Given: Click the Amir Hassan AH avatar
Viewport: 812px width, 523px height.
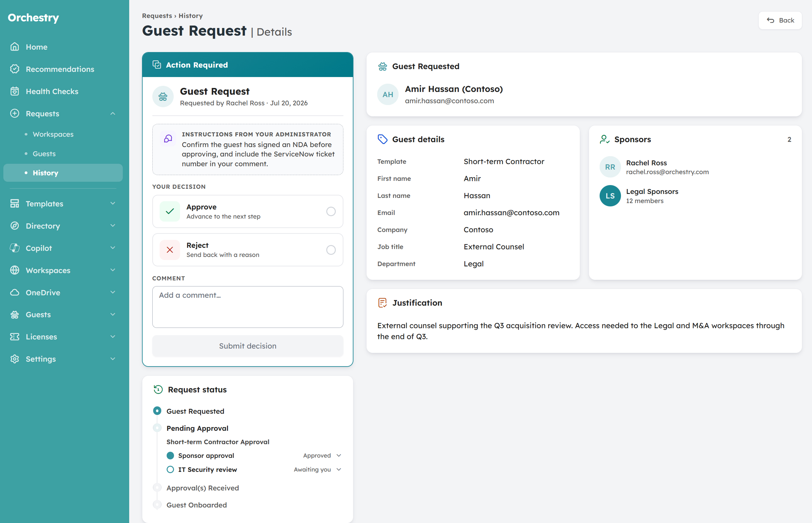Looking at the screenshot, I should pyautogui.click(x=388, y=94).
